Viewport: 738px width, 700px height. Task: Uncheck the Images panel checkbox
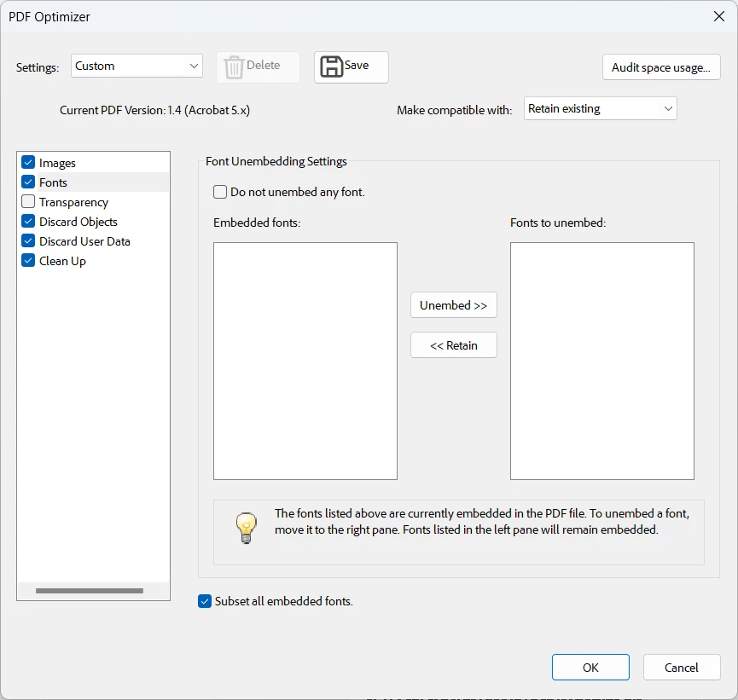(x=28, y=162)
